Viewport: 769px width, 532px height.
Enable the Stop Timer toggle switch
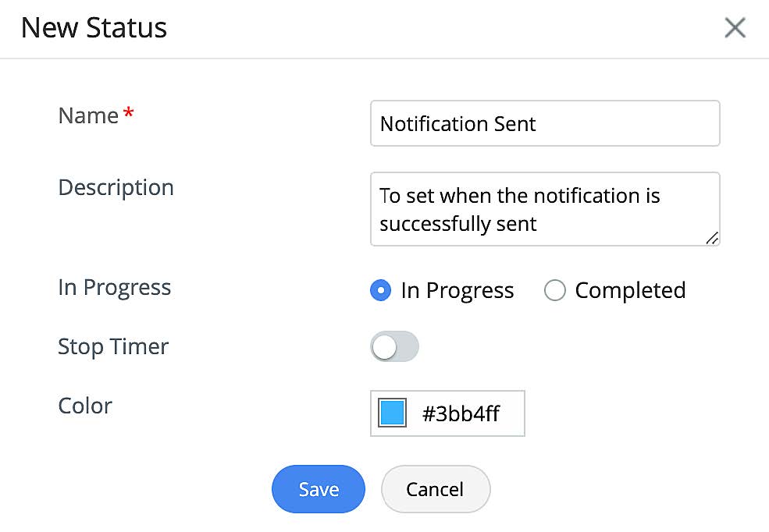pyautogui.click(x=394, y=347)
